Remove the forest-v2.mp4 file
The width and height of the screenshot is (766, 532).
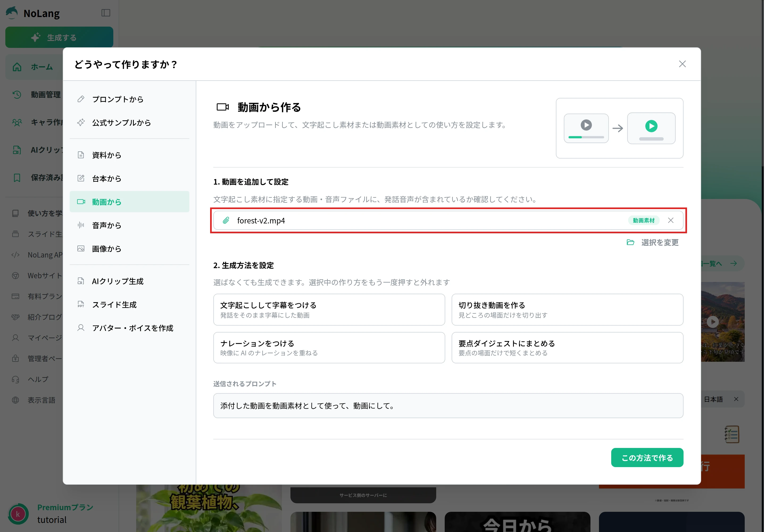pos(671,220)
